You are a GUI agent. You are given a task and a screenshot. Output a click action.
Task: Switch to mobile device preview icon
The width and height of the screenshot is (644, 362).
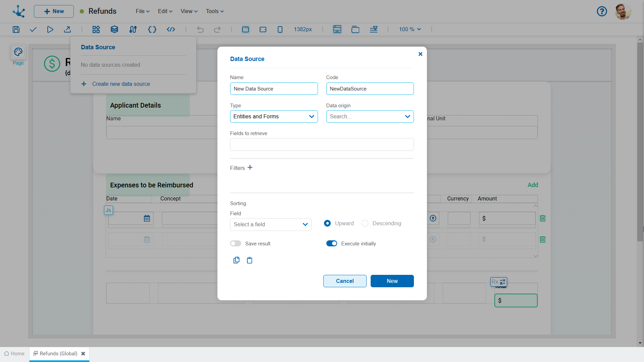[x=280, y=29]
